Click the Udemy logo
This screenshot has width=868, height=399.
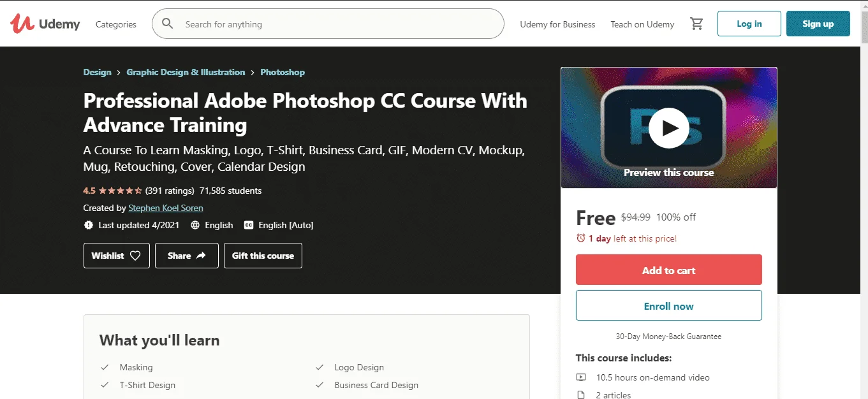pyautogui.click(x=45, y=24)
